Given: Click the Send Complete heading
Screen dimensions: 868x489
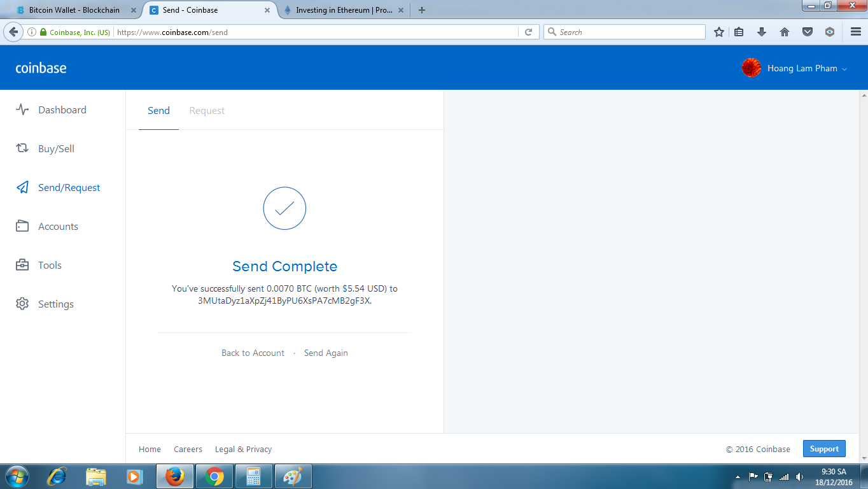Looking at the screenshot, I should tap(284, 266).
